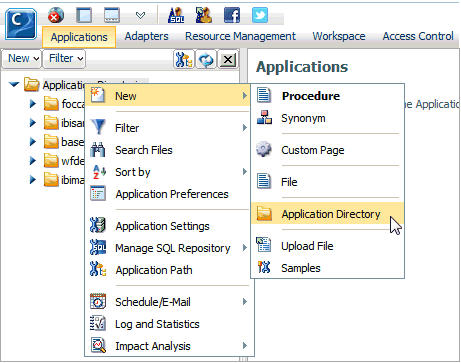Click the SQL user icon in toolbar
The image size is (461, 363).
click(x=176, y=15)
